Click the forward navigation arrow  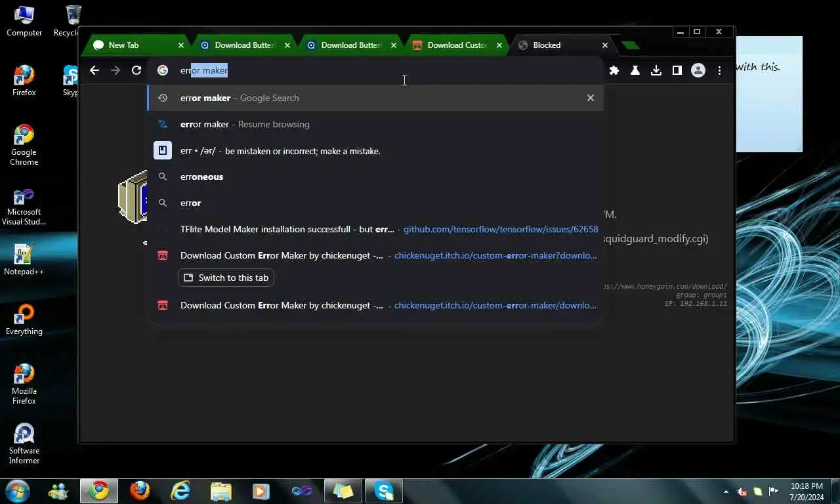(115, 70)
